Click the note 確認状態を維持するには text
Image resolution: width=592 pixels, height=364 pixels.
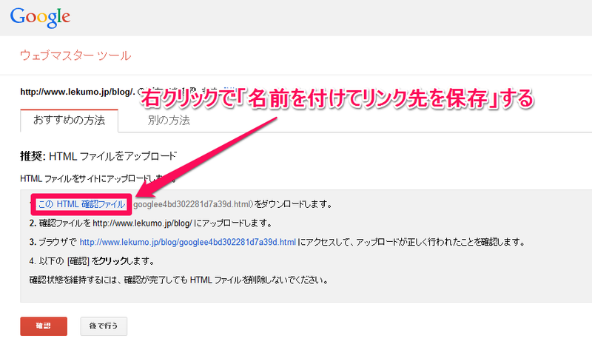tap(178, 280)
